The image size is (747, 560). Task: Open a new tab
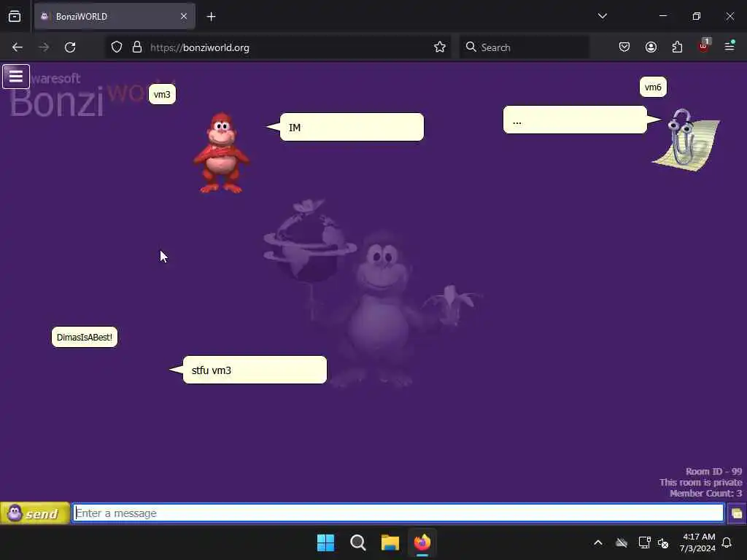click(211, 16)
